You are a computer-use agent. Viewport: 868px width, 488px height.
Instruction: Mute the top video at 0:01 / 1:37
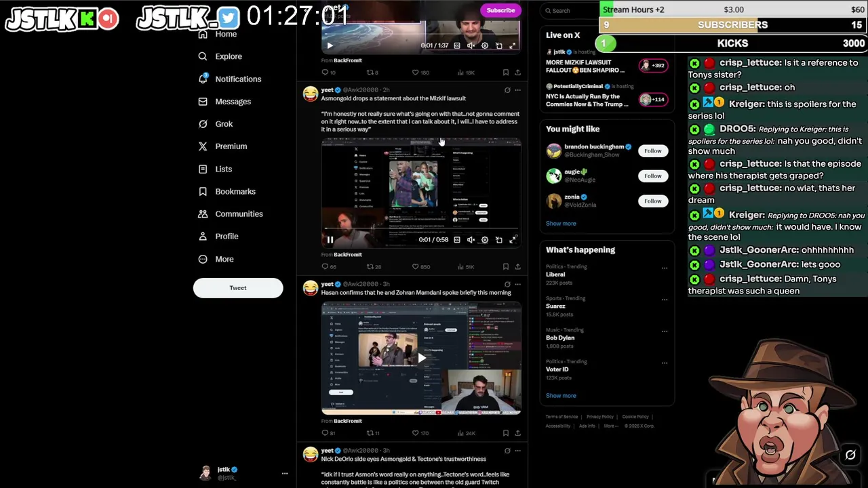tap(471, 45)
